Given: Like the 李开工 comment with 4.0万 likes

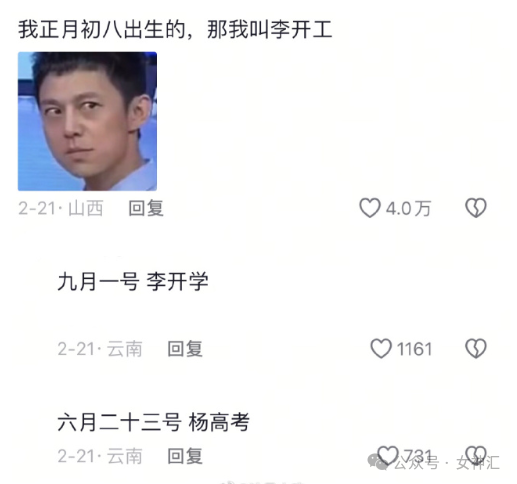Looking at the screenshot, I should pyautogui.click(x=370, y=208).
